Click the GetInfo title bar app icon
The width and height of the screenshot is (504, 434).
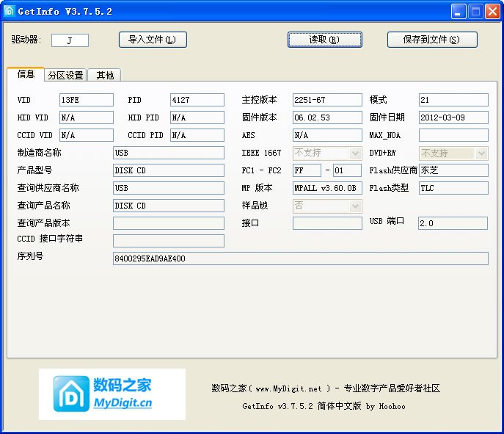[x=10, y=12]
